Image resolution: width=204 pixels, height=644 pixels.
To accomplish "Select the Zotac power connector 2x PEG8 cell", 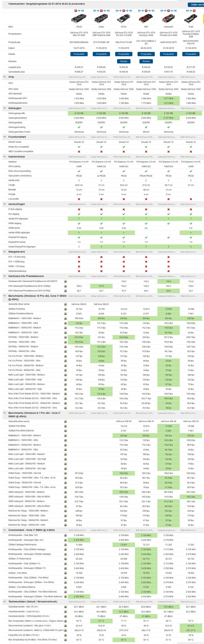I will coord(101,176).
